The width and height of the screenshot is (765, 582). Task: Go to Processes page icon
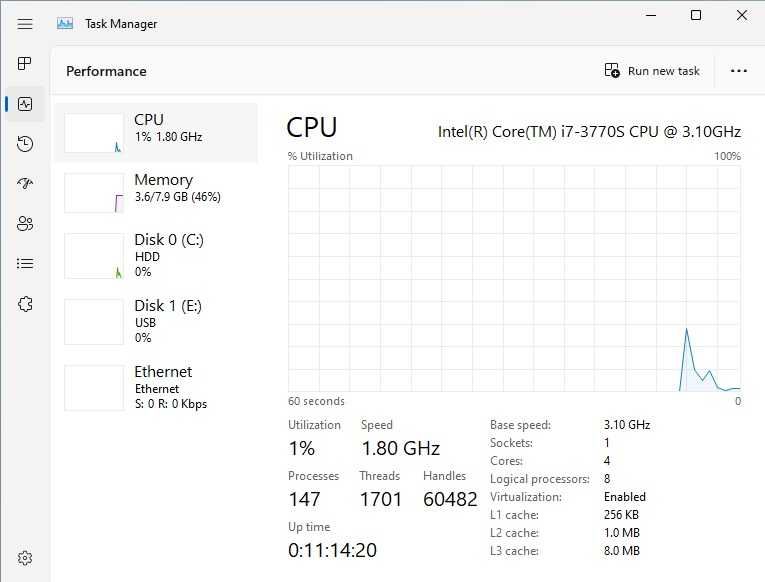point(25,63)
